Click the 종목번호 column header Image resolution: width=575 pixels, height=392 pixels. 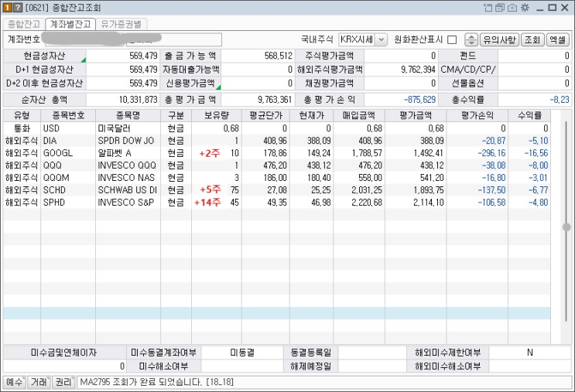[68, 116]
